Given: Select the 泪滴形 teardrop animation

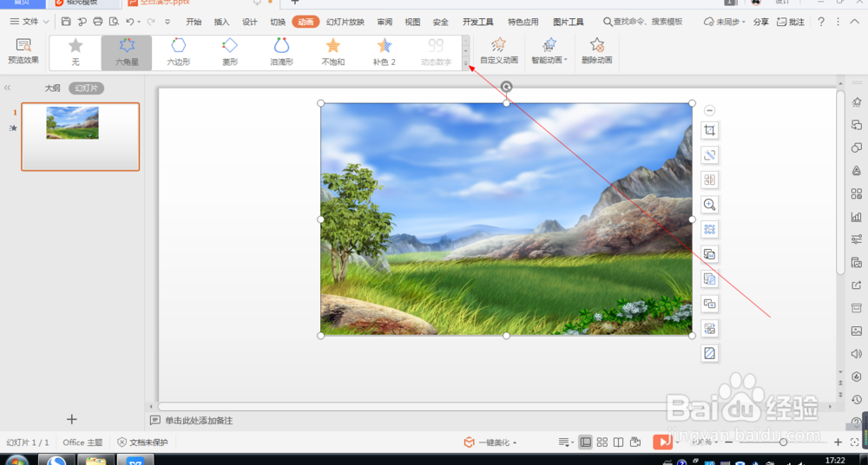Looking at the screenshot, I should coord(281,53).
